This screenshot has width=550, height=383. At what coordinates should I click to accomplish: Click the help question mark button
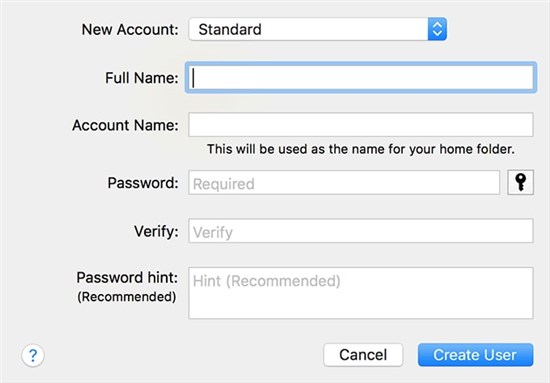coord(33,355)
